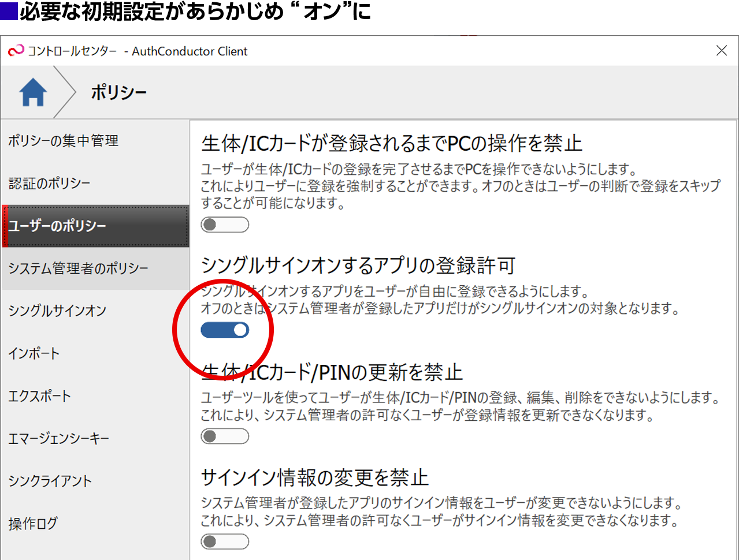Select ユーザーのポリシー sidebar item

(x=58, y=226)
